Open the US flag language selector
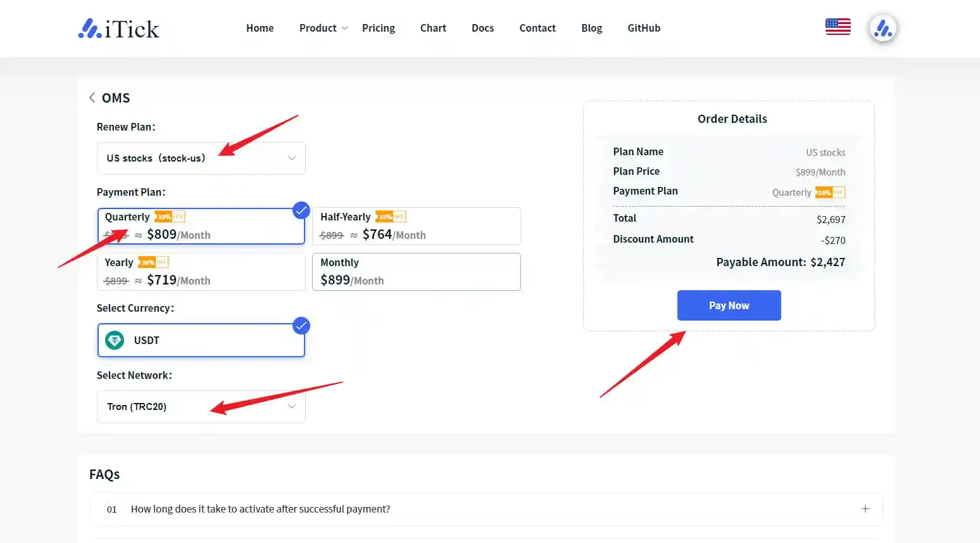Image resolution: width=980 pixels, height=543 pixels. coord(838,27)
